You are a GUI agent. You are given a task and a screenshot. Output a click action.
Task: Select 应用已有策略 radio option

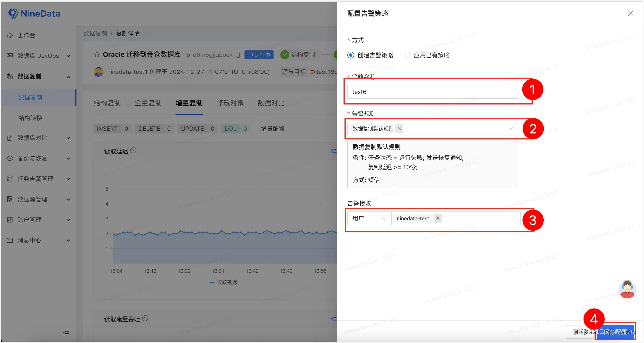point(407,55)
